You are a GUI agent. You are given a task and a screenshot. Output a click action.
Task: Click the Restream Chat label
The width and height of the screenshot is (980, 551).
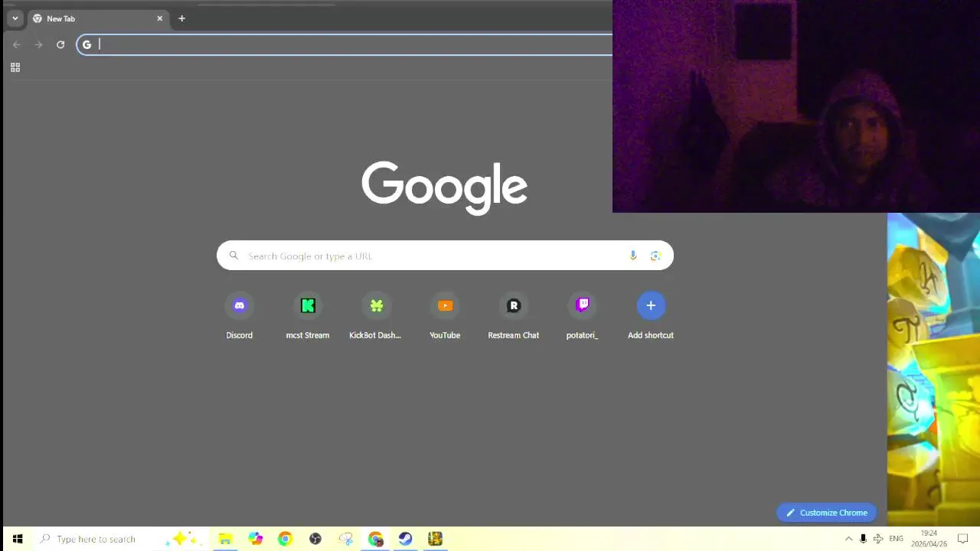tap(514, 335)
